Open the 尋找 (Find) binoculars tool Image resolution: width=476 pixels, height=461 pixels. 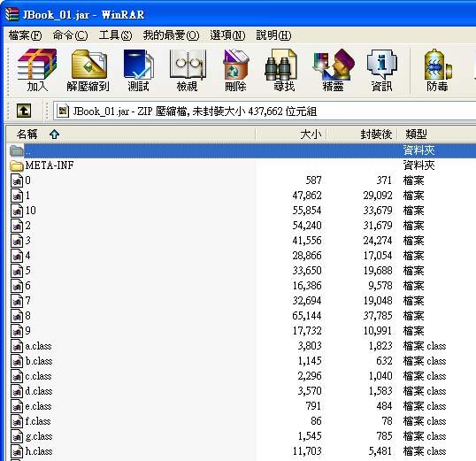tap(283, 71)
